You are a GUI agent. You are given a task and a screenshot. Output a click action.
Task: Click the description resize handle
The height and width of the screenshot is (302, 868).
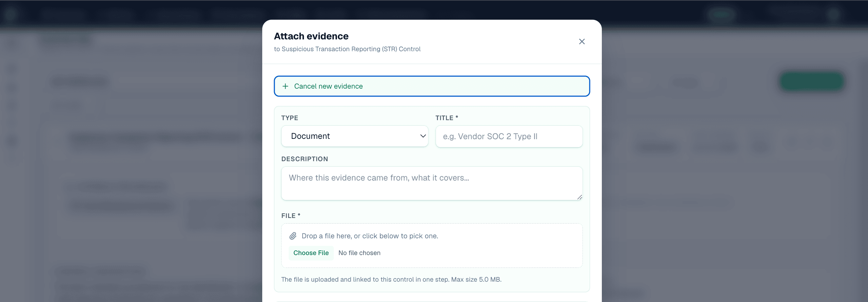579,197
